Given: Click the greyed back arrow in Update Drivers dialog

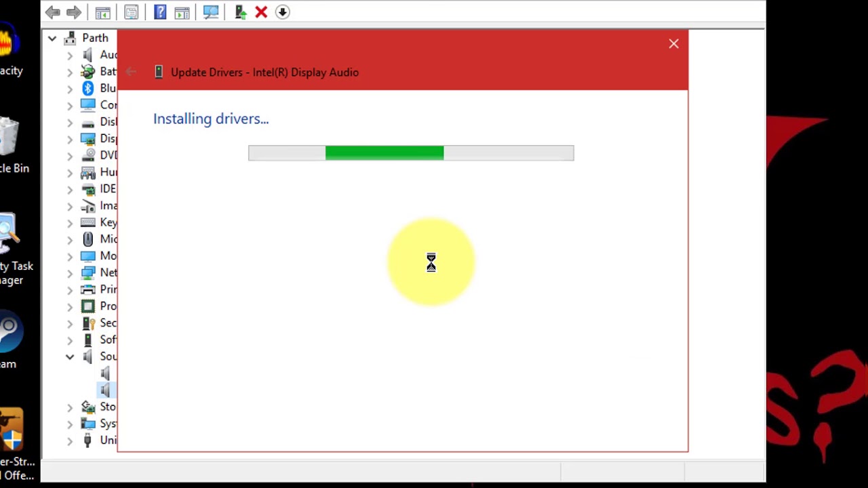Looking at the screenshot, I should click(x=131, y=72).
